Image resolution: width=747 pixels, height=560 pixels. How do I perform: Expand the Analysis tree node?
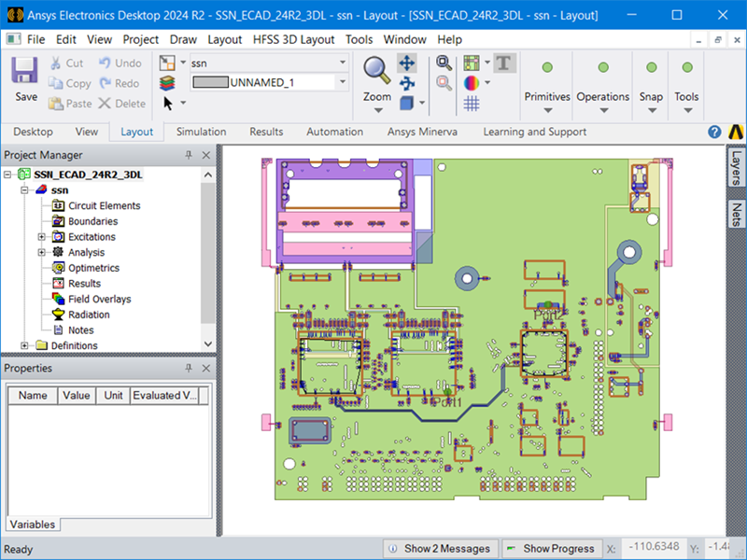tap(41, 252)
